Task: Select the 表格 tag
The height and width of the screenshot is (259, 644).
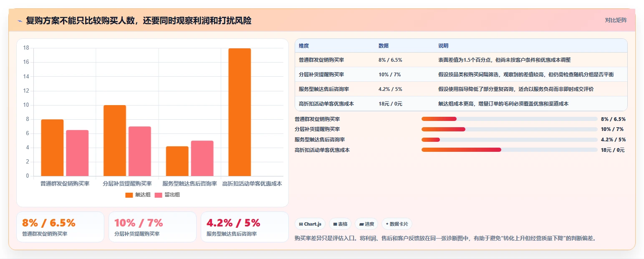Action: (340, 224)
